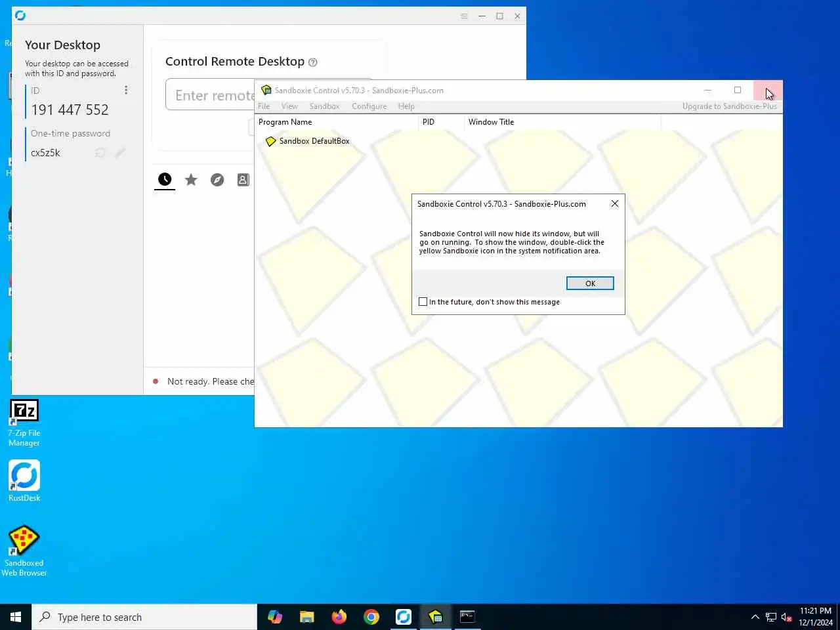The height and width of the screenshot is (630, 840).
Task: Open the Windows Start menu
Action: (16, 617)
